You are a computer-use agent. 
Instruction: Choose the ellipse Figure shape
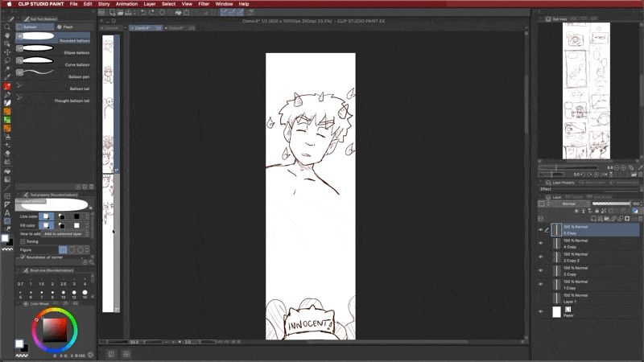72,249
